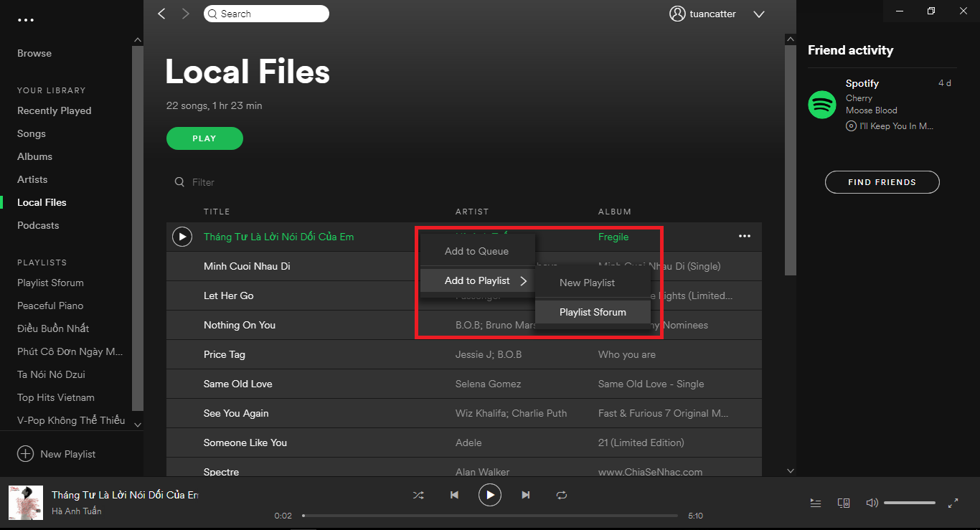
Task: Seek on the song progress bar
Action: point(490,516)
